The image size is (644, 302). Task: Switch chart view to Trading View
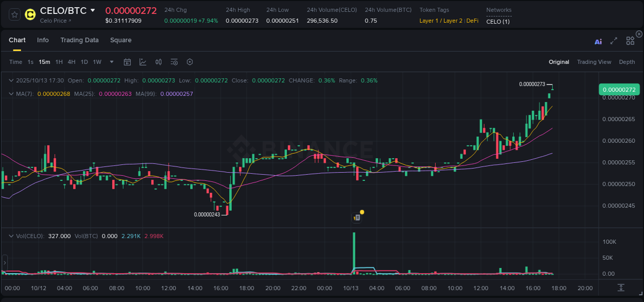click(x=594, y=62)
